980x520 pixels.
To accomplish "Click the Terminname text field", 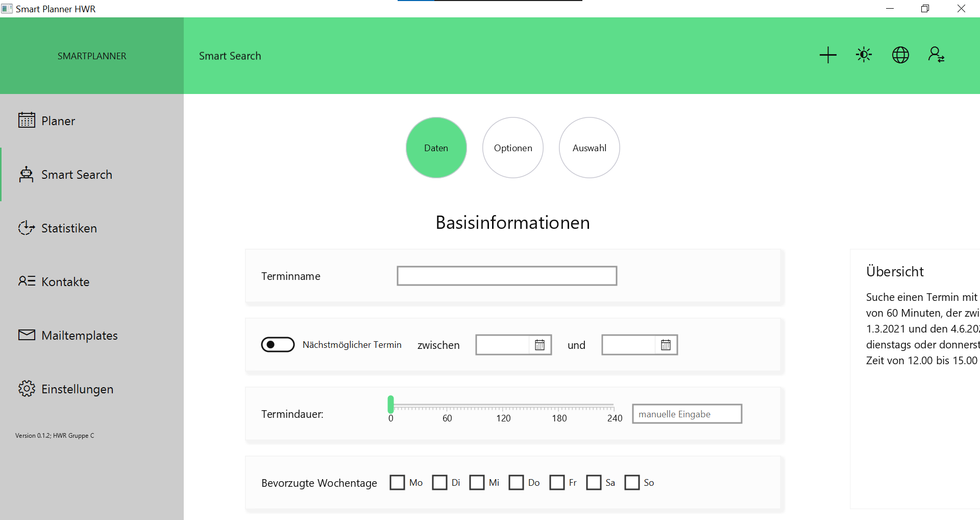I will 507,276.
